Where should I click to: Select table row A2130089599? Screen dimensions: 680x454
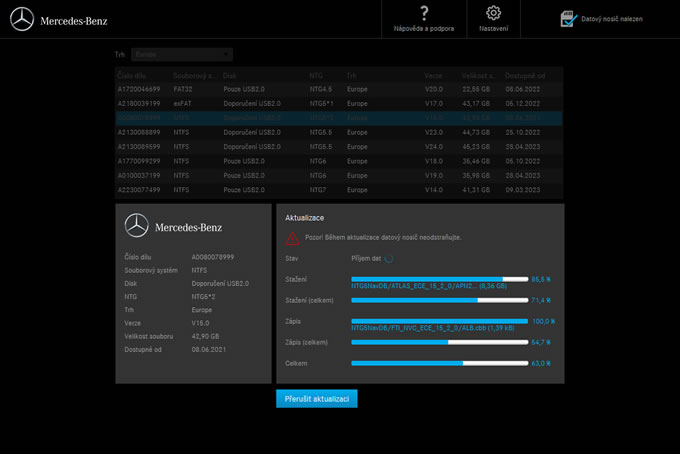[x=339, y=147]
